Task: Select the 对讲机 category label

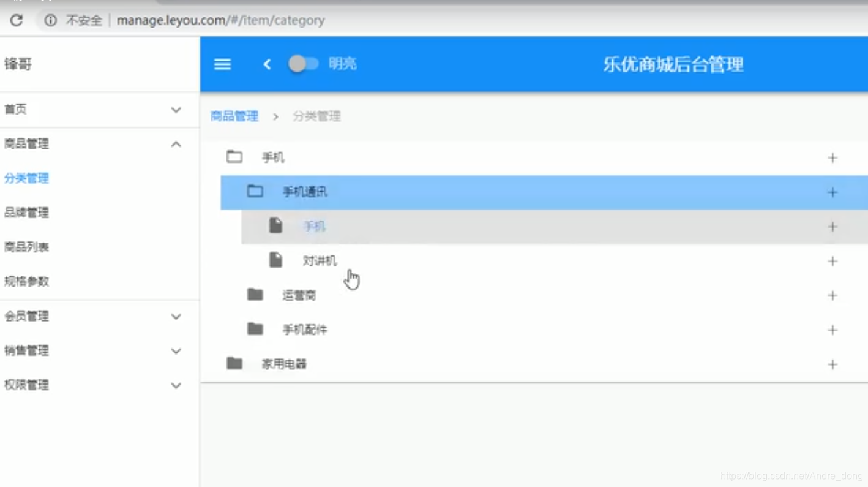Action: [320, 261]
